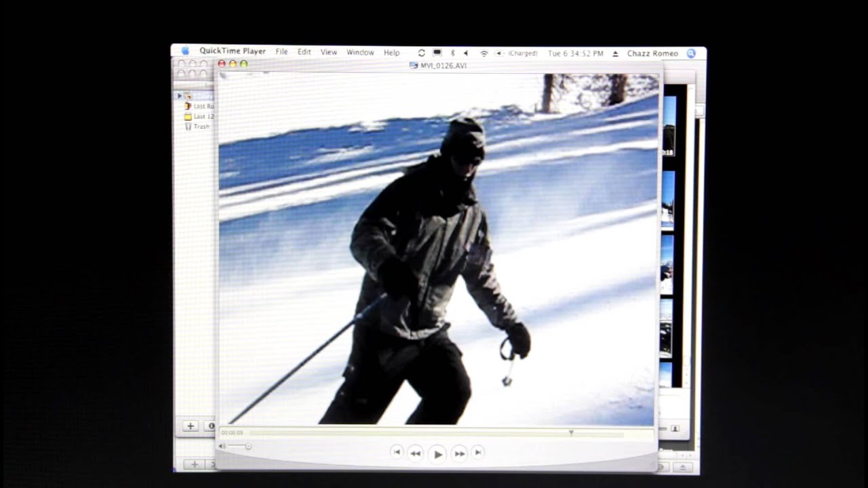
Task: Open the Chazz Romeo user menu
Action: pyautogui.click(x=652, y=54)
